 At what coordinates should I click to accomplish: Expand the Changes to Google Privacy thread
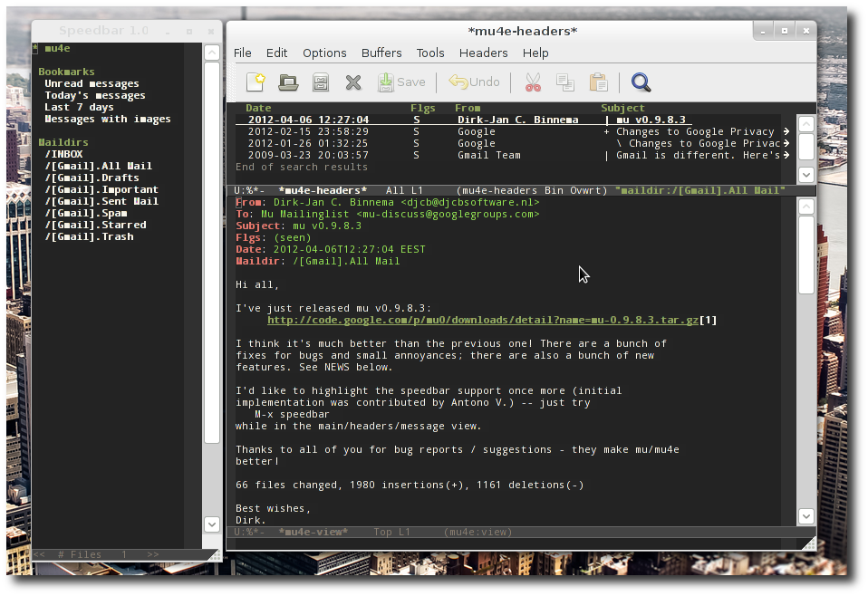[x=607, y=131]
